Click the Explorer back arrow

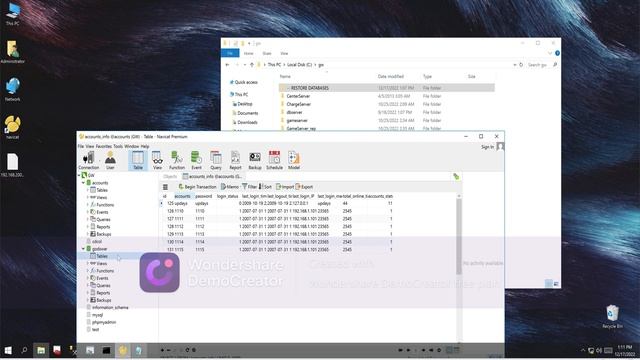click(x=227, y=65)
